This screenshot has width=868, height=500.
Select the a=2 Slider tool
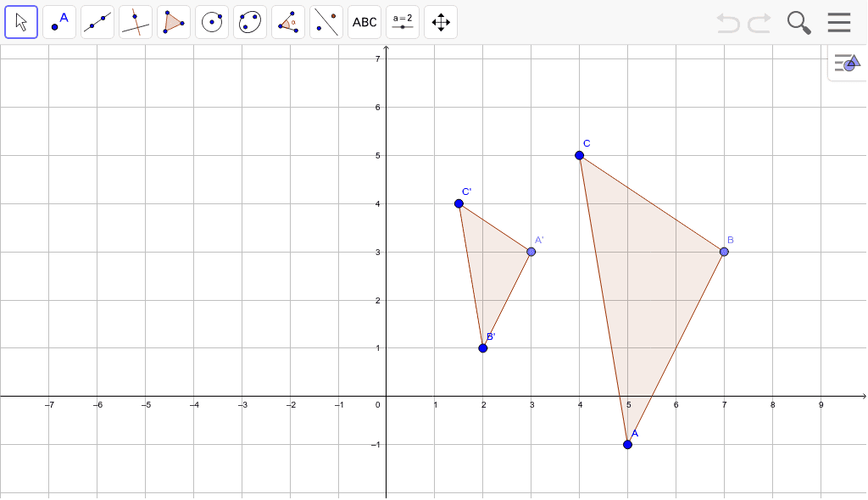tap(403, 22)
